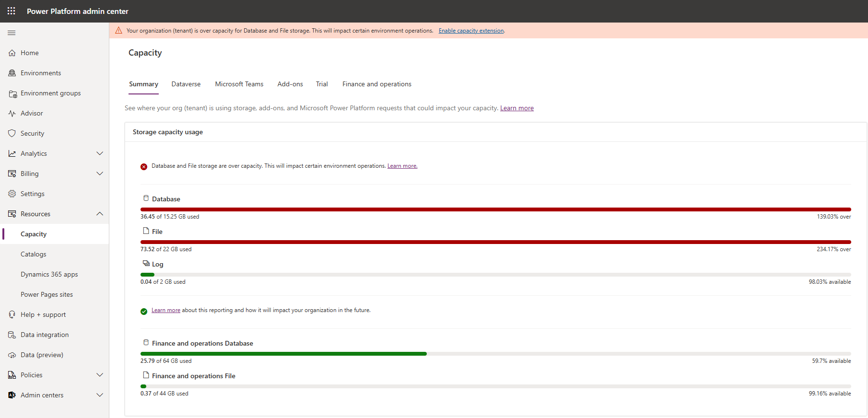868x418 pixels.
Task: Expand the Billing section chevron
Action: coord(100,174)
